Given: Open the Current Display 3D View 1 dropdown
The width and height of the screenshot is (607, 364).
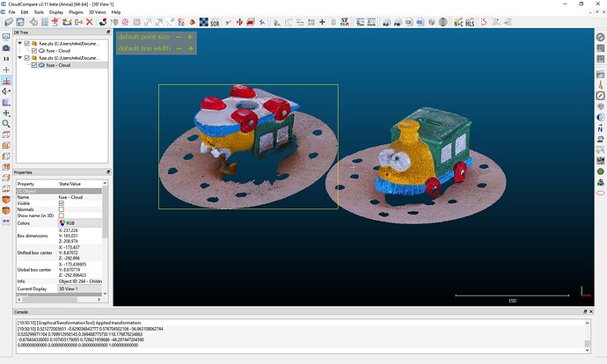Looking at the screenshot, I should 79,288.
